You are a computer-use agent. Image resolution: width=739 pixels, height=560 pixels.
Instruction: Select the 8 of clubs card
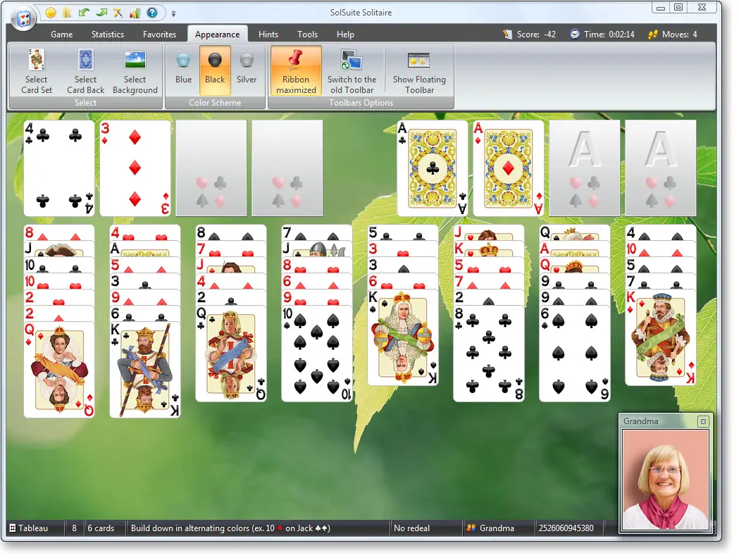(489, 354)
